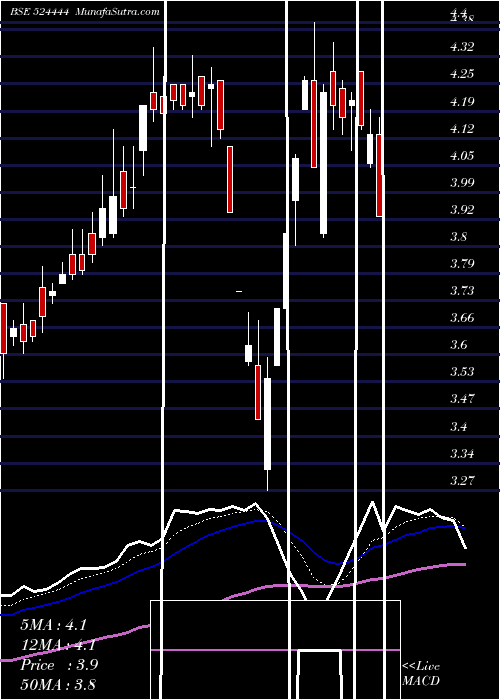Click the 3.47 price axis label
The image size is (500, 700).
[x=462, y=398]
